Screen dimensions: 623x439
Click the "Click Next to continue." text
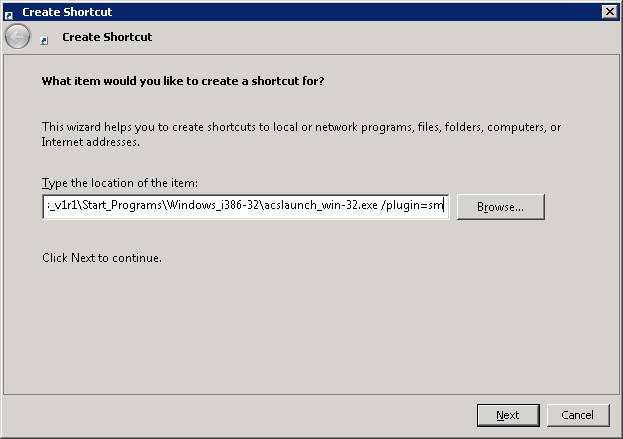coord(101,258)
